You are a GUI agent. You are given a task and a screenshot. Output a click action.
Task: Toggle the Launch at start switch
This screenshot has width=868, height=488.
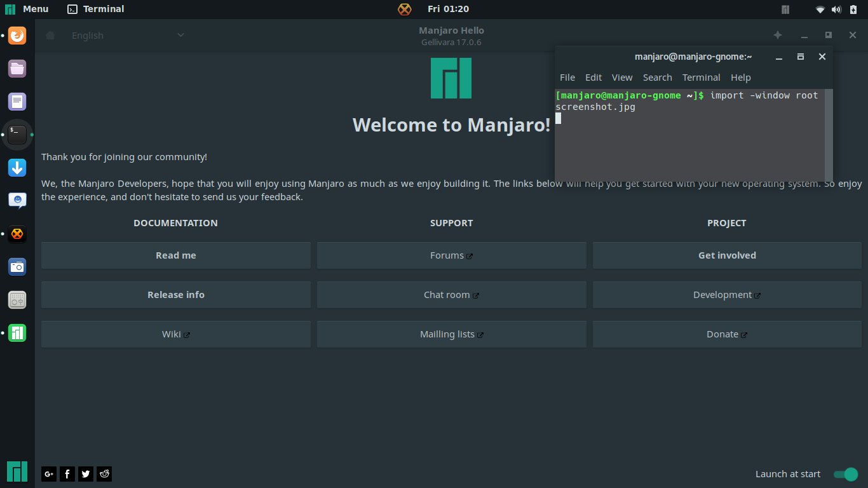click(846, 474)
